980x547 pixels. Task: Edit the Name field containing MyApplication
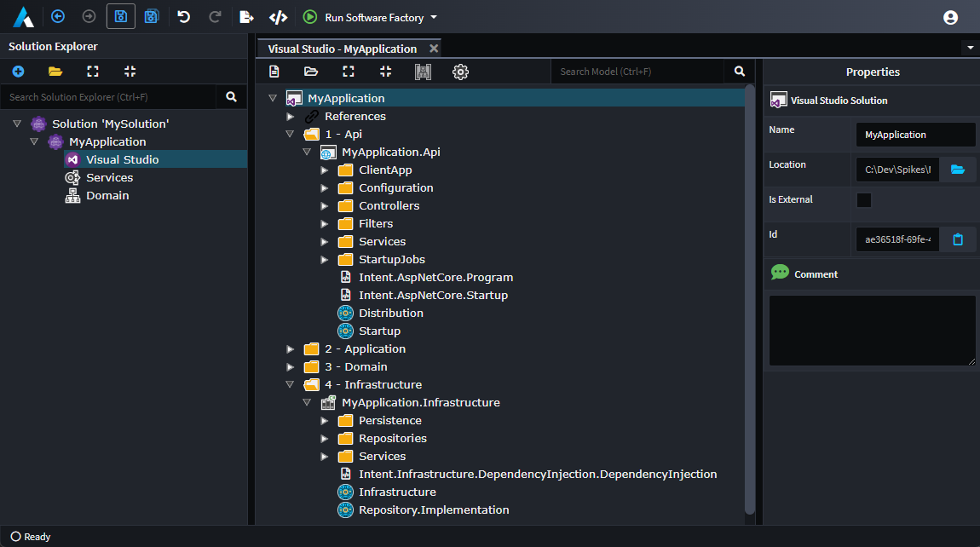(915, 135)
